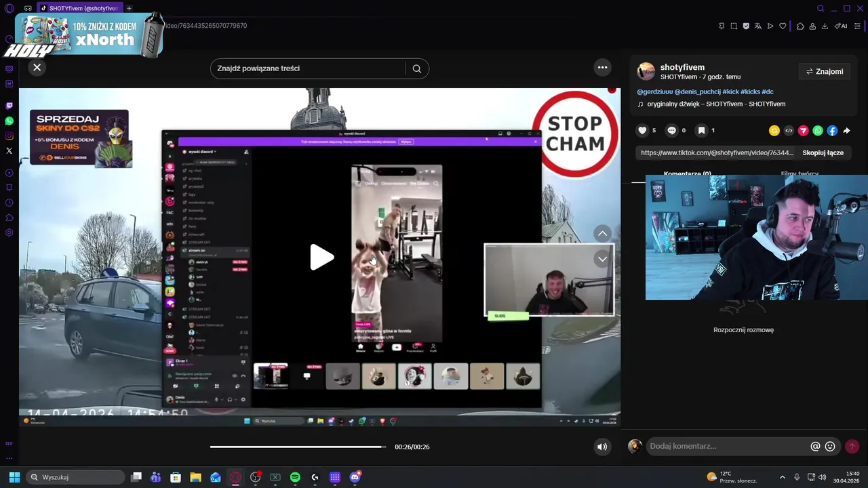The image size is (868, 488).
Task: Open the pinboard pin icon in address bar
Action: (722, 26)
